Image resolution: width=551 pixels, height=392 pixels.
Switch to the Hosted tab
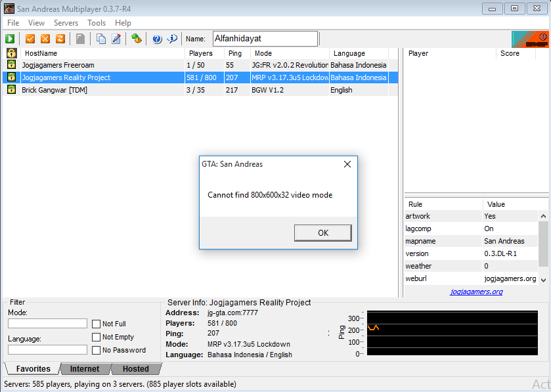point(136,369)
